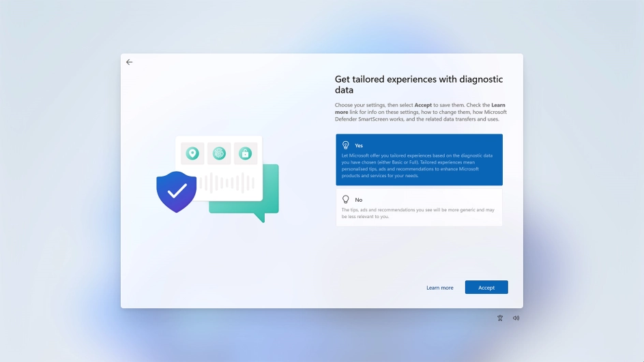Click the location pin illustration icon
644x362 pixels.
click(x=192, y=153)
